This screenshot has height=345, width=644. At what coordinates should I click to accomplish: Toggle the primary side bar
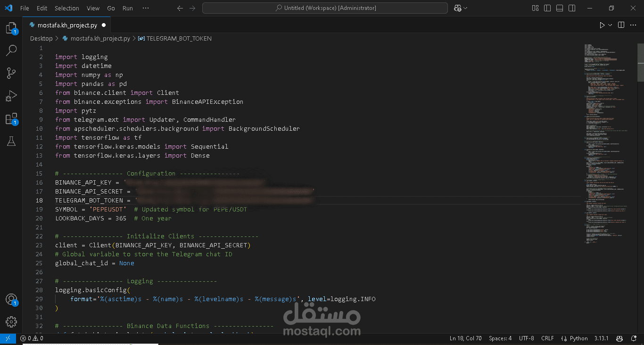point(547,8)
